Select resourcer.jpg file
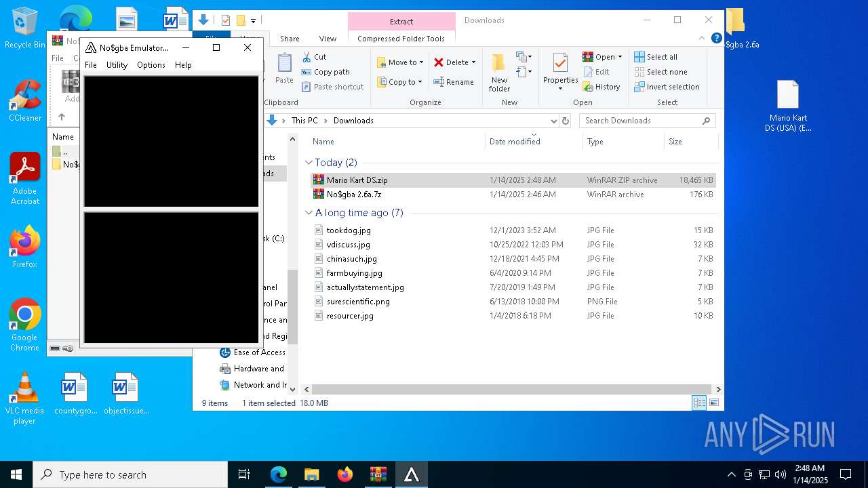 point(513,316)
